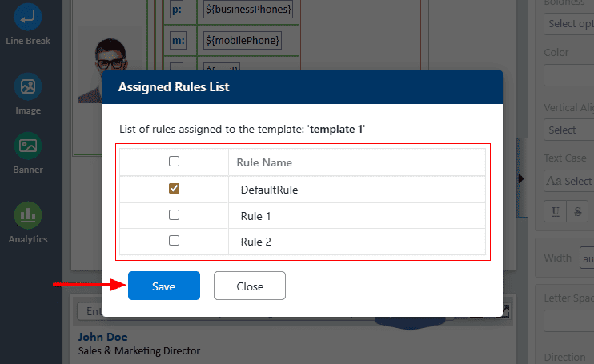Check the Rule 1 checkbox
The height and width of the screenshot is (364, 594).
[x=174, y=215]
